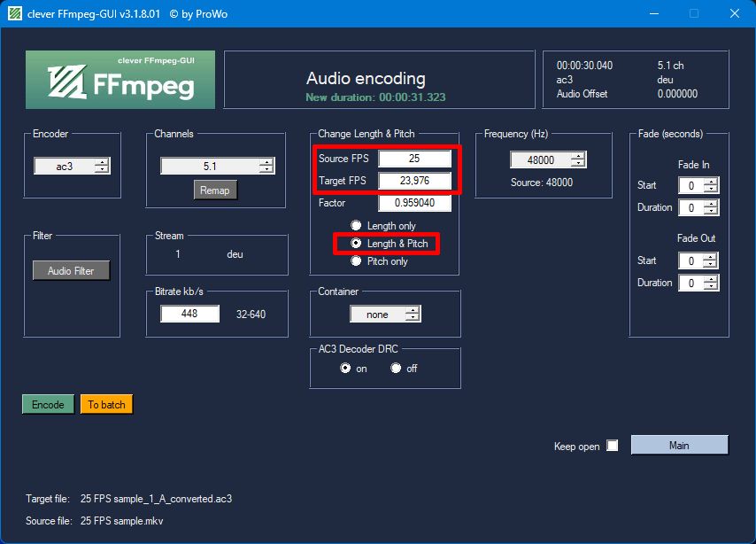Click the FFmpeg logo banner
This screenshot has width=756, height=544.
coord(120,80)
